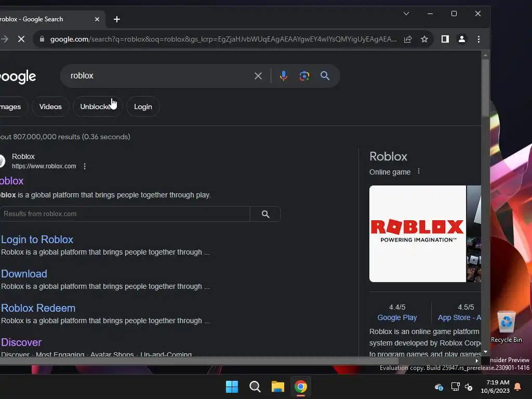This screenshot has height=399, width=532.
Task: Open the Download sitelink
Action: (x=24, y=274)
